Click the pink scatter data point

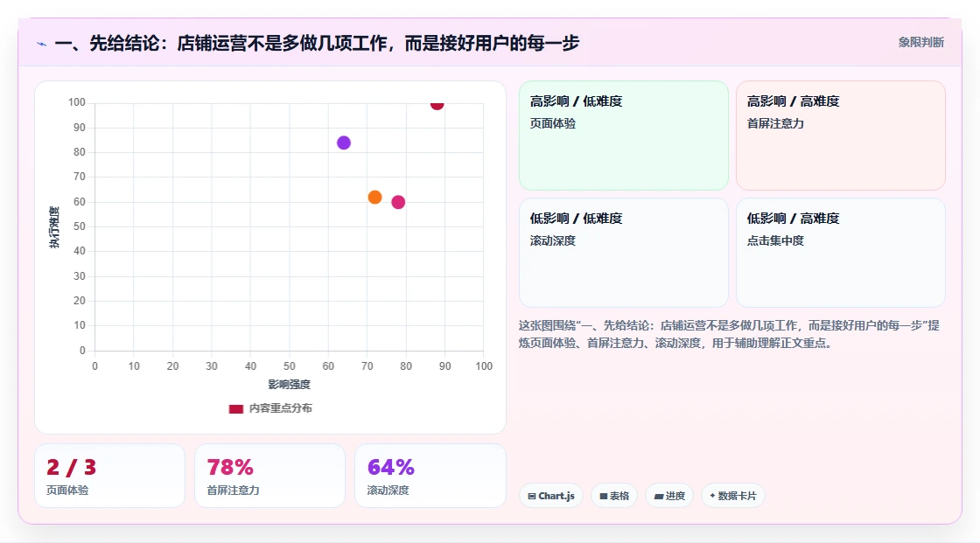pyautogui.click(x=398, y=203)
